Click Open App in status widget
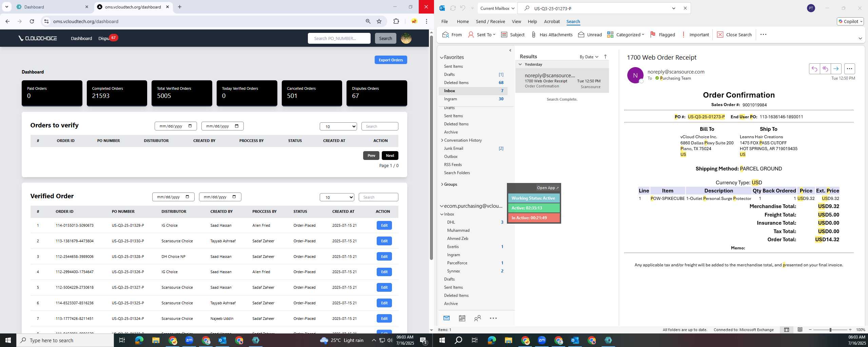Viewport: 868px width, 347px height. click(548, 188)
